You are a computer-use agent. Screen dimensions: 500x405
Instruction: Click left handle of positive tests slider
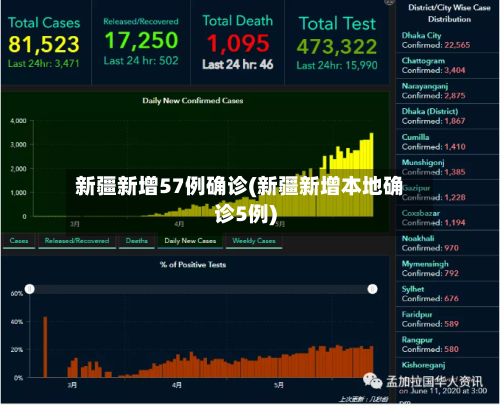[30, 289]
